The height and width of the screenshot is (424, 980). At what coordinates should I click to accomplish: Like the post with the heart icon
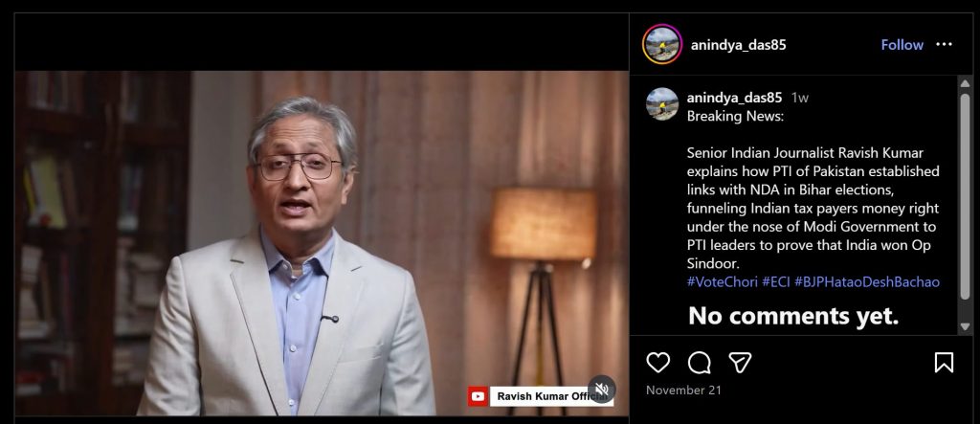pos(658,362)
